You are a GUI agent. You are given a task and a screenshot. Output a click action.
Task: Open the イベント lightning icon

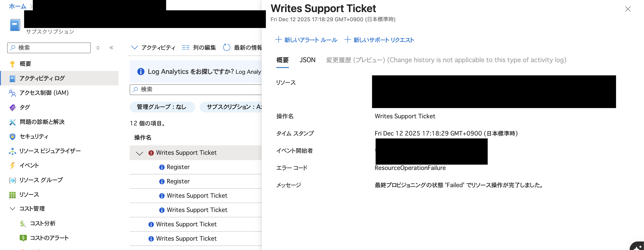tap(29, 165)
